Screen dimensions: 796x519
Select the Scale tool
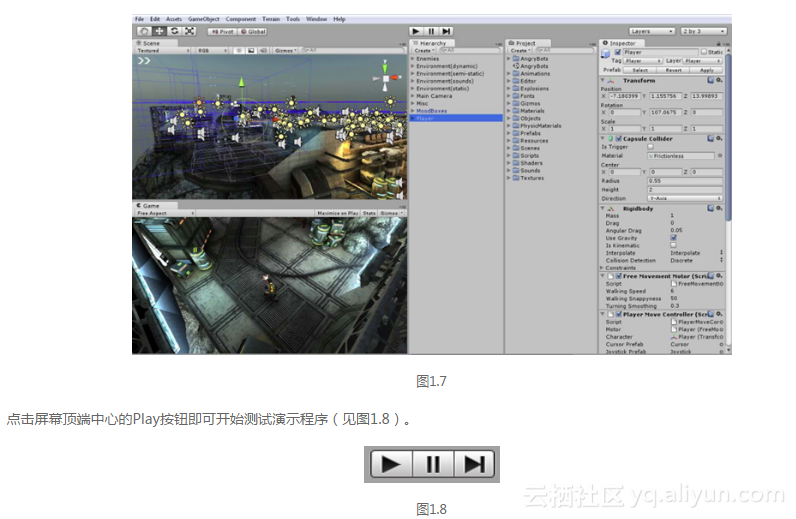pos(189,31)
